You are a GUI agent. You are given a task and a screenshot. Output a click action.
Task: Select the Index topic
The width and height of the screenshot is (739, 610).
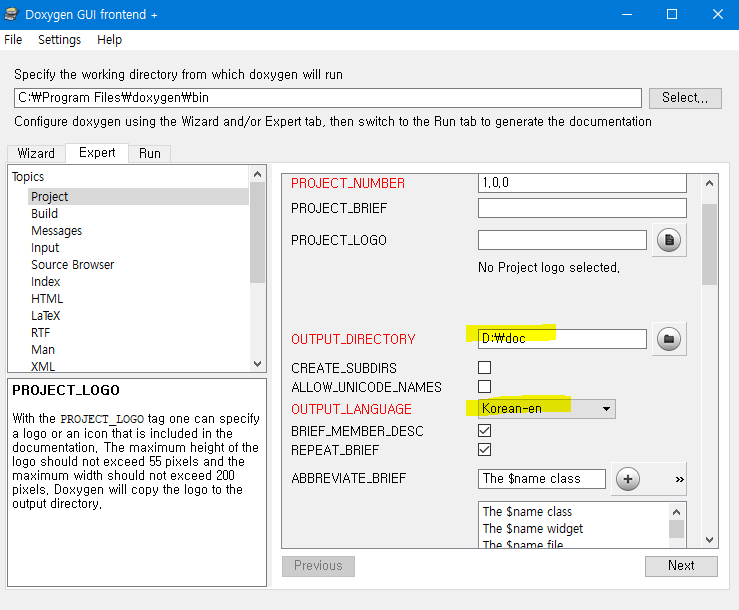tap(45, 281)
